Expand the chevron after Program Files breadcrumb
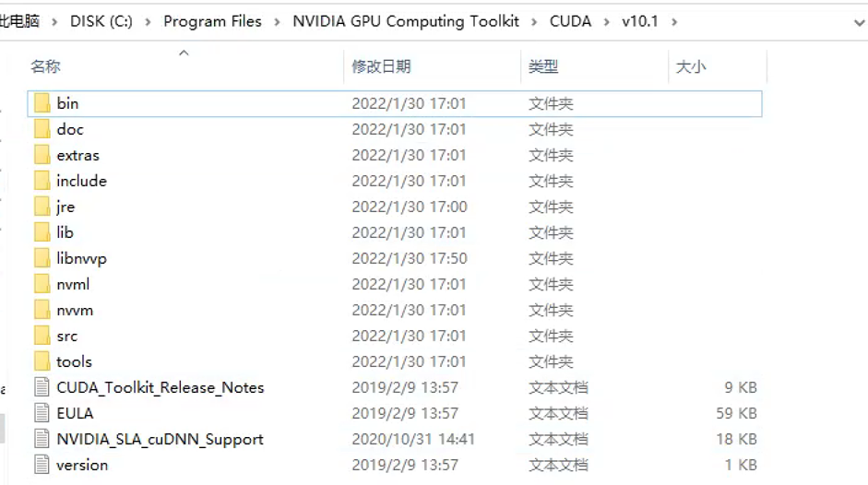868x485 pixels. 277,21
